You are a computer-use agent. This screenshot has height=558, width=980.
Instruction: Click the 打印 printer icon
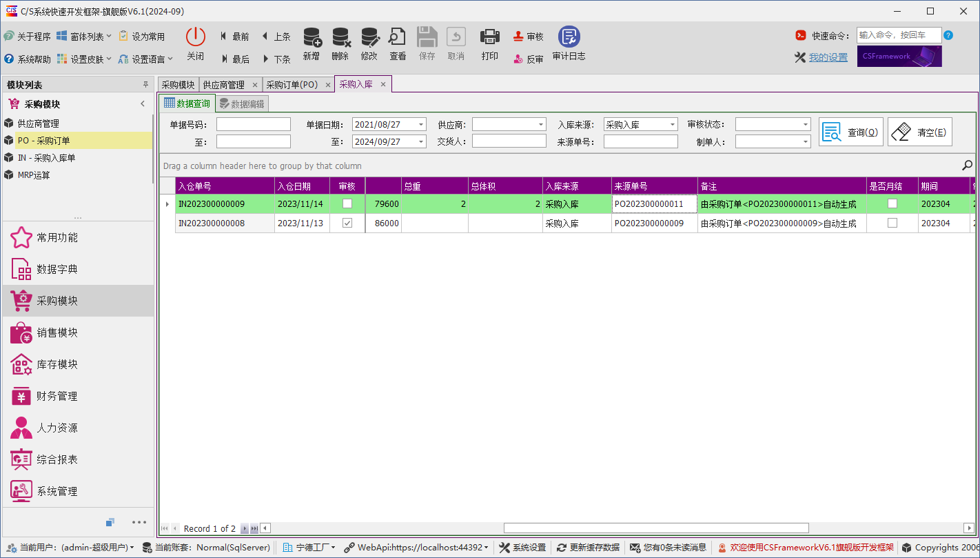point(490,37)
